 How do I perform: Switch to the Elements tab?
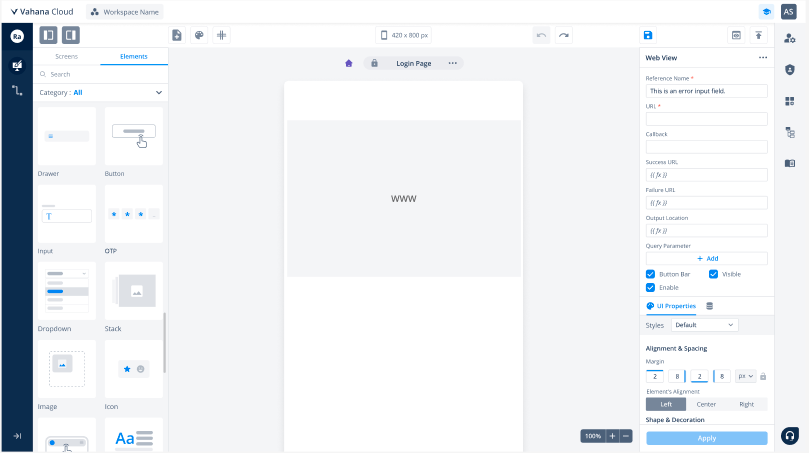(134, 56)
